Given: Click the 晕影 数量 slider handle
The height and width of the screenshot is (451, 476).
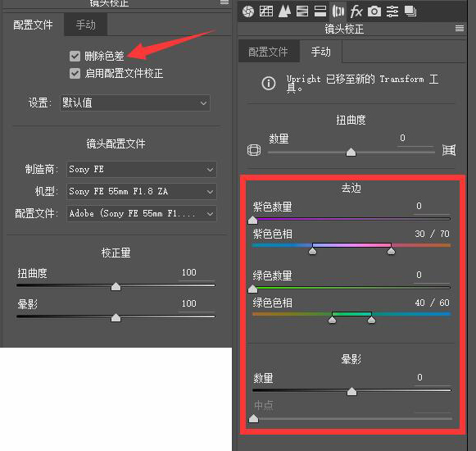Looking at the screenshot, I should [351, 391].
